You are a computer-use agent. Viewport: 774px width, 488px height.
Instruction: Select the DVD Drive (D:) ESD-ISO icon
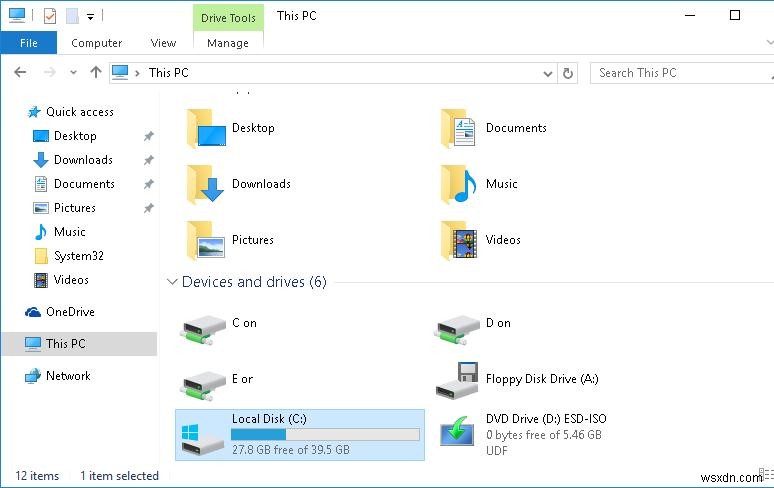click(x=458, y=431)
